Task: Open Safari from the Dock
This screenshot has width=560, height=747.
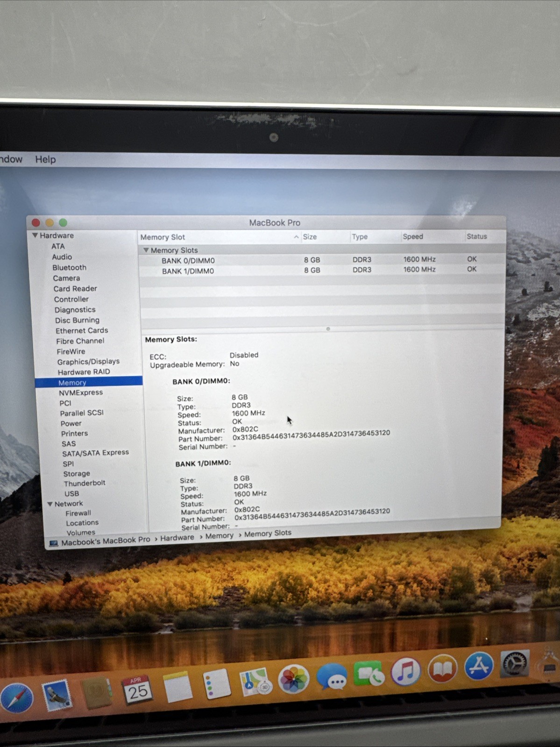Action: tap(17, 698)
